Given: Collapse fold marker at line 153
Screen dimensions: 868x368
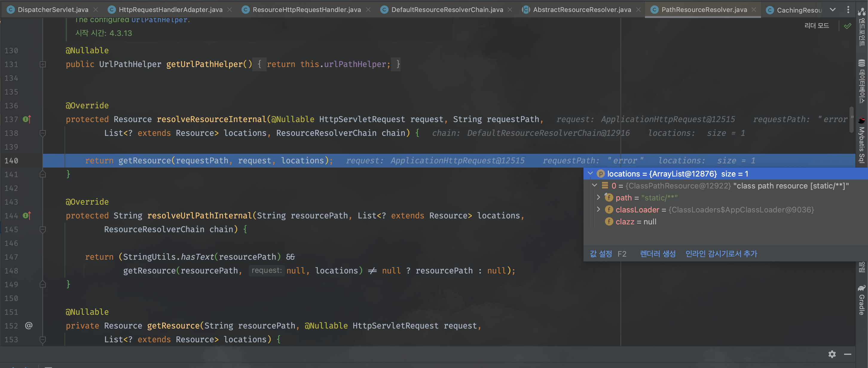Looking at the screenshot, I should (43, 339).
